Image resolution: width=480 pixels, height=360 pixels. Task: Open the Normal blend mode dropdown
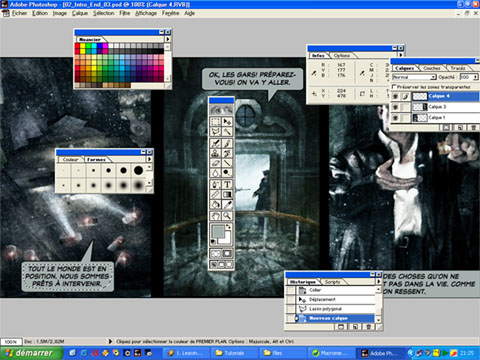(x=414, y=77)
